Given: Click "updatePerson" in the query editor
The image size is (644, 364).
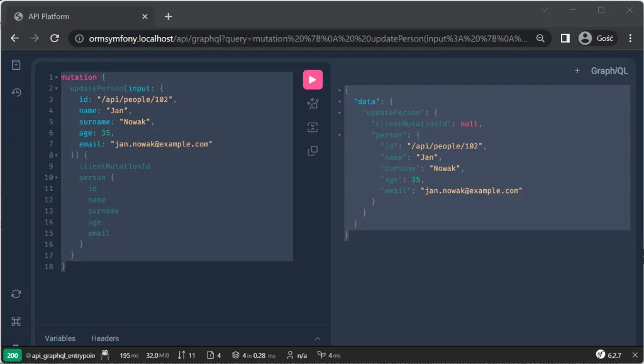Looking at the screenshot, I should [96, 88].
